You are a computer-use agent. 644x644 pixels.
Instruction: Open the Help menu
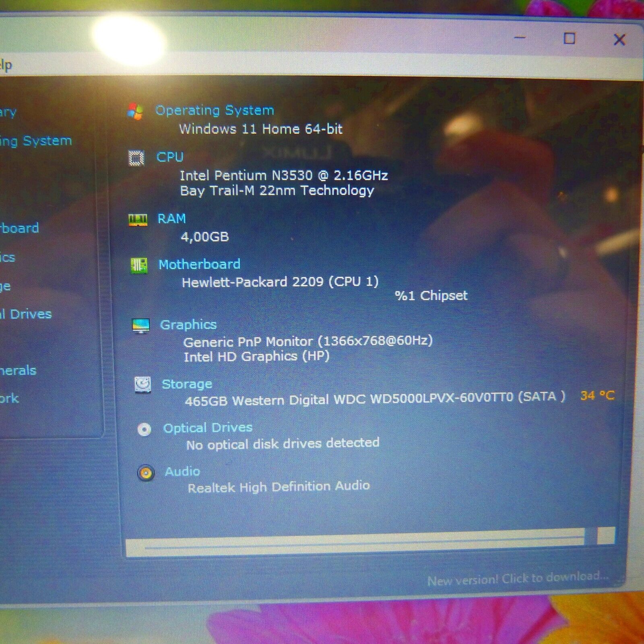pos(6,65)
